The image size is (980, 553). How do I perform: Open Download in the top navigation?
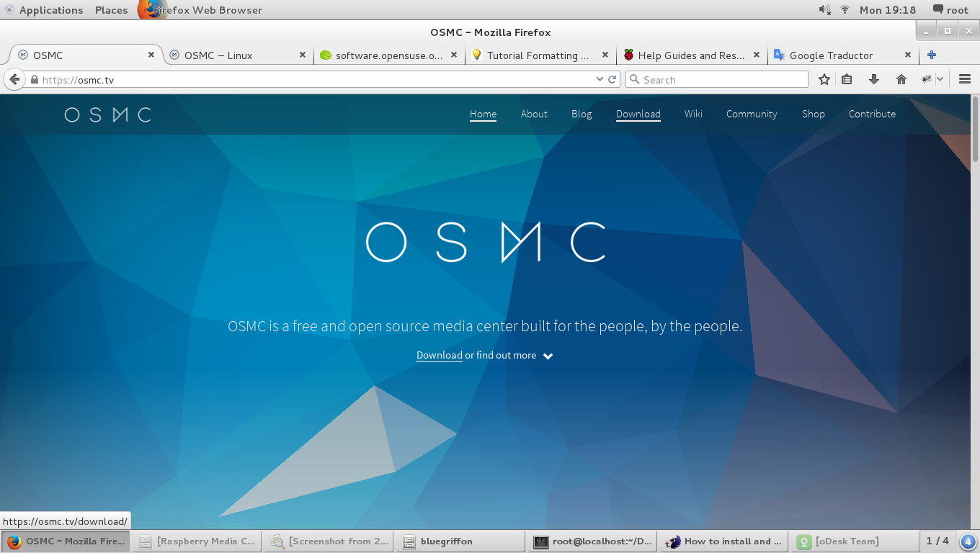tap(638, 114)
